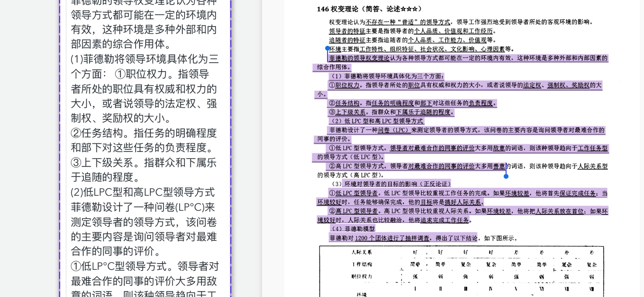Click the document line "（1）菲德勒将领导环境具体化为三个方面："
The height and width of the screenshot is (297, 644).
tap(386, 76)
